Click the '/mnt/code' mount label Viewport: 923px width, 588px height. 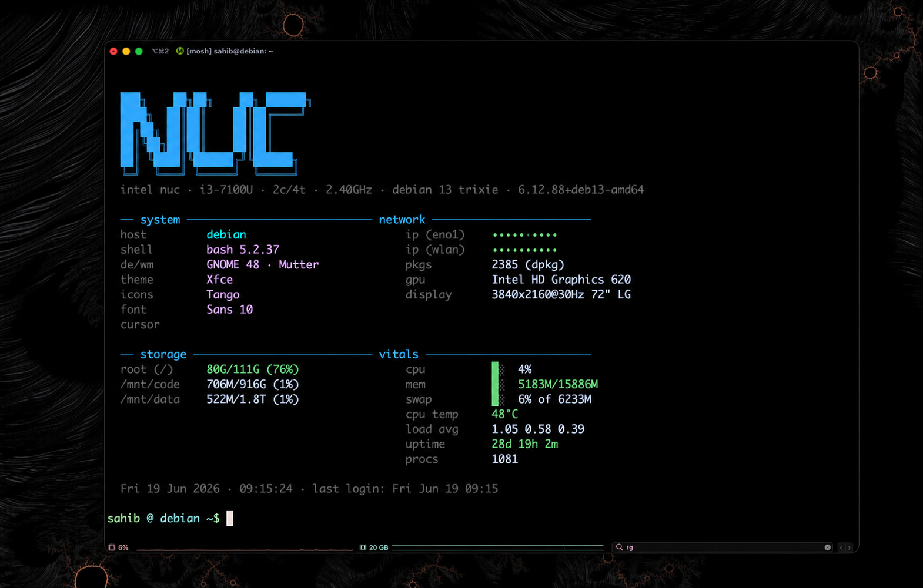coord(150,384)
